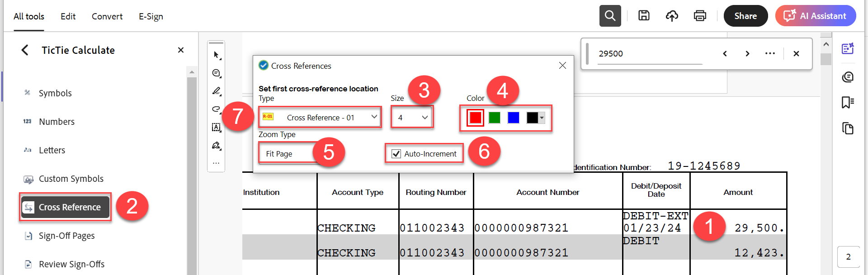Switch to All tools tab
The height and width of the screenshot is (275, 868).
29,16
